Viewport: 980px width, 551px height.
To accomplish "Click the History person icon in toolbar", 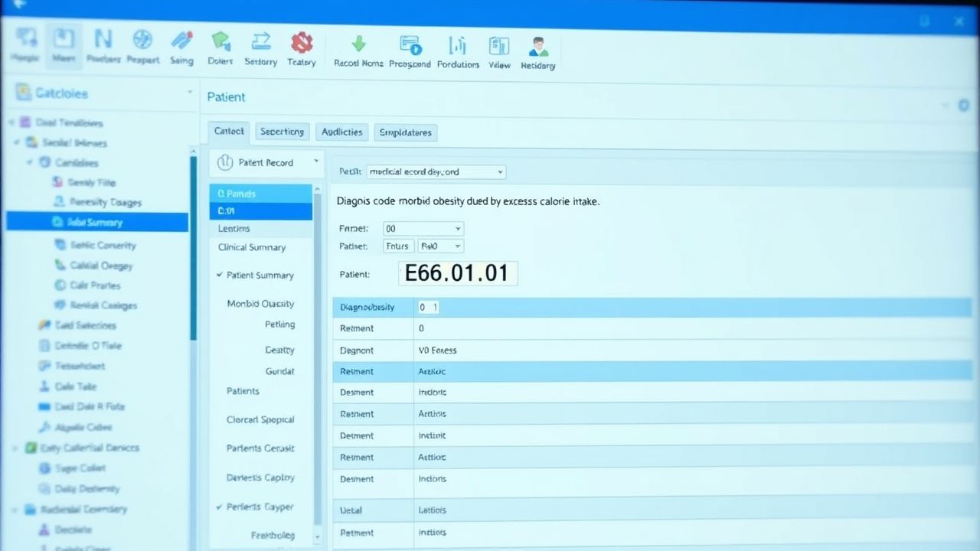I will click(x=537, y=44).
